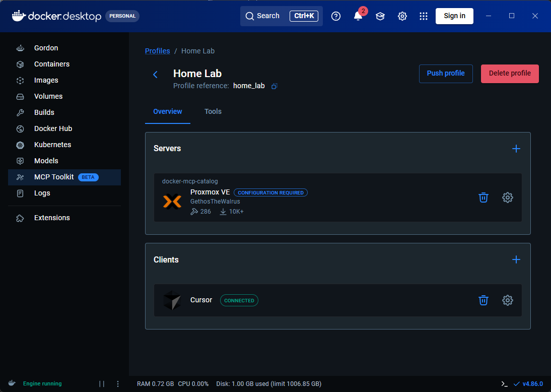Click the Extensions puzzle icon

click(x=20, y=218)
